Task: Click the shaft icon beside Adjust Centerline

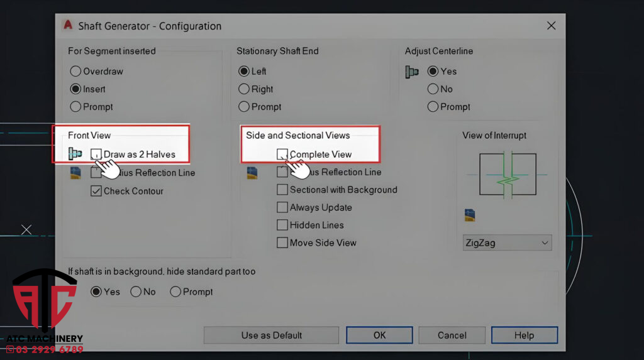Action: coord(412,72)
